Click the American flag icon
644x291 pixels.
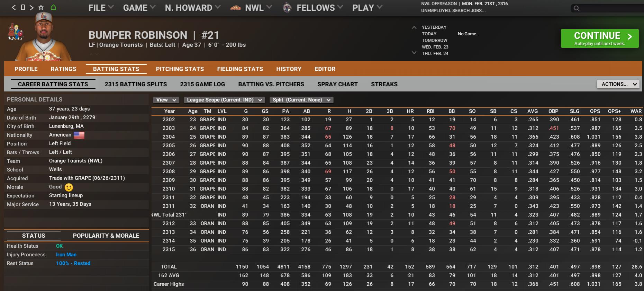(x=79, y=135)
